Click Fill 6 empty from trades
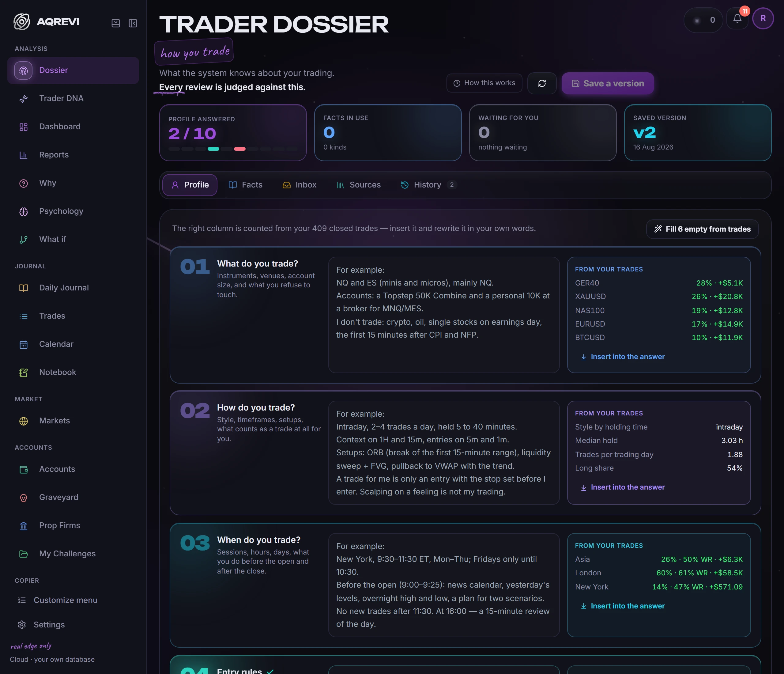The height and width of the screenshot is (674, 784). (702, 229)
